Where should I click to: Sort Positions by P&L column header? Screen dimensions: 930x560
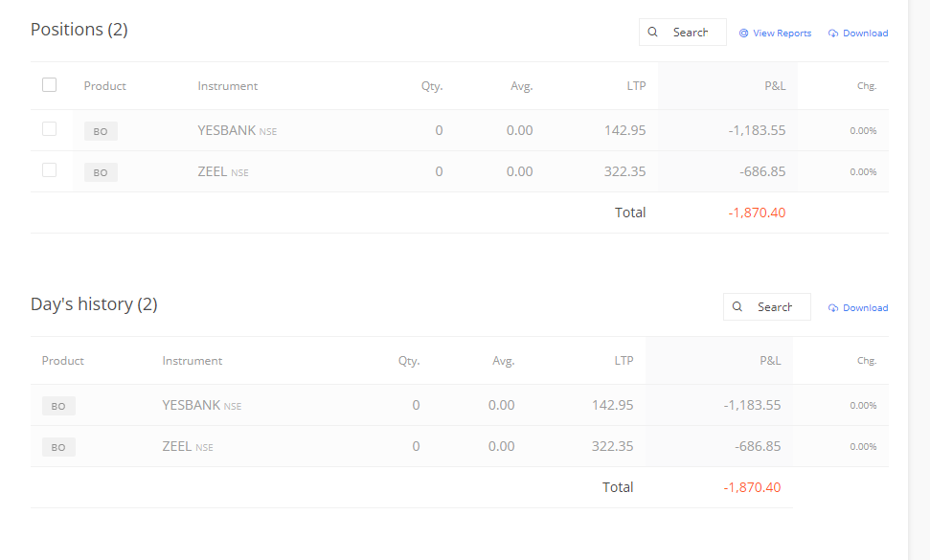tap(775, 86)
